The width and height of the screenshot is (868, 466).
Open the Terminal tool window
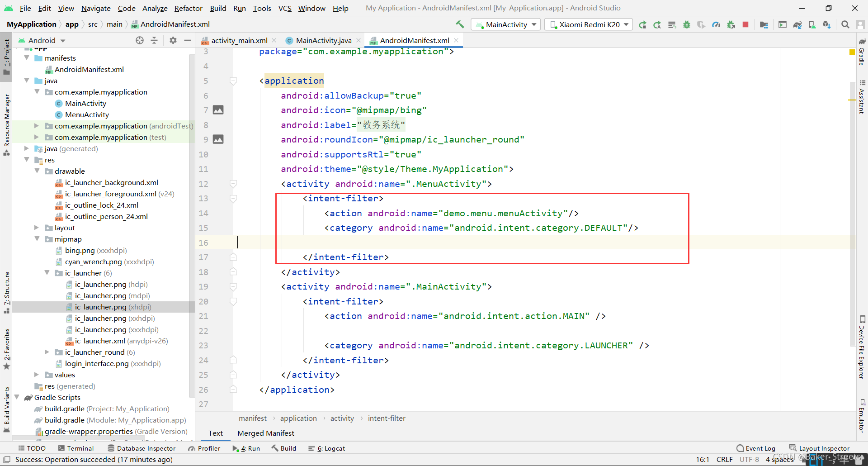pyautogui.click(x=76, y=448)
